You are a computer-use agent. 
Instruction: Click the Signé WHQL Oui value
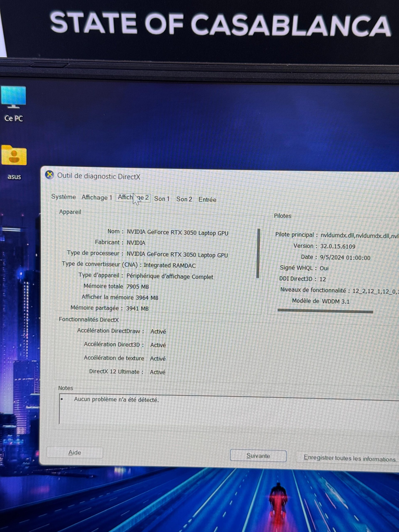click(x=324, y=268)
